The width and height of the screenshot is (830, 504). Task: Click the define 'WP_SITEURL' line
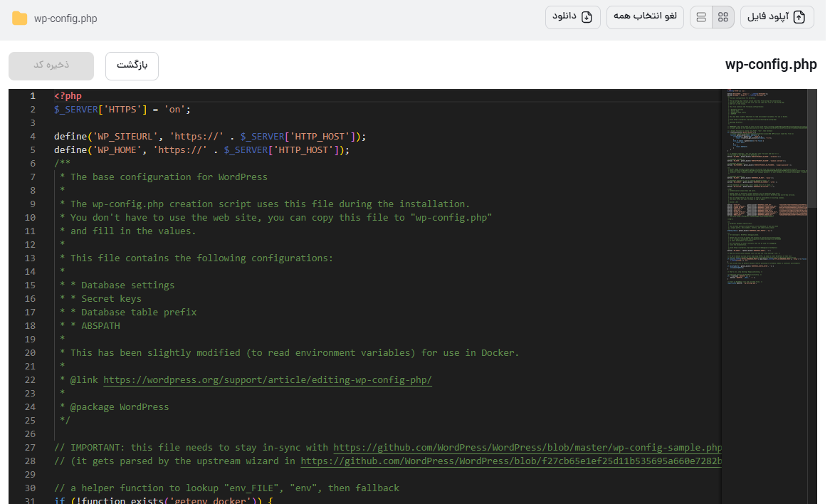pyautogui.click(x=210, y=137)
